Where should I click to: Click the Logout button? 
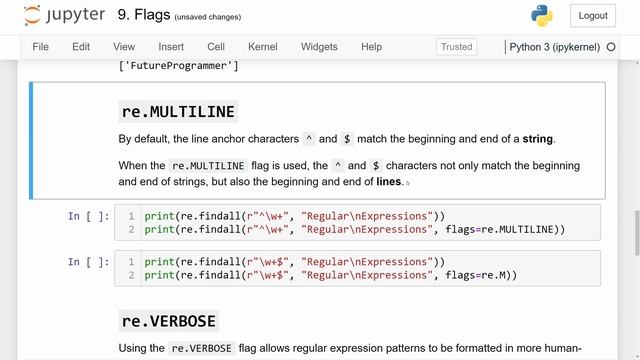[593, 16]
